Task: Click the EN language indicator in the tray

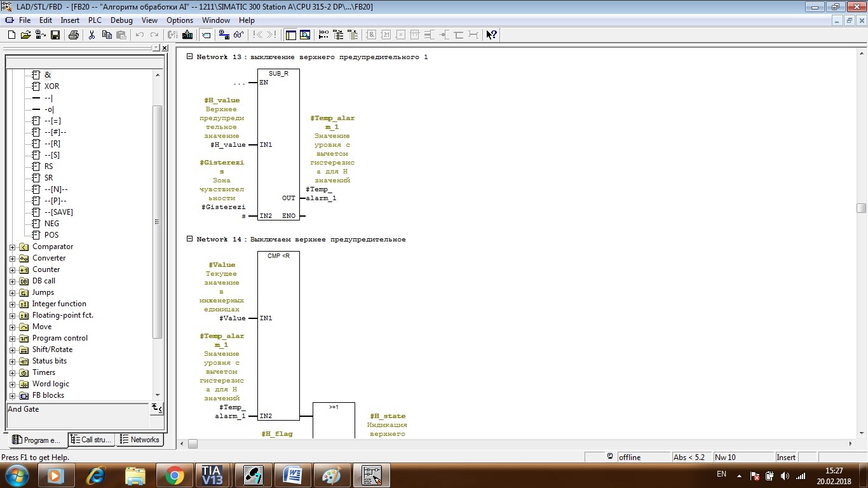Action: pyautogui.click(x=721, y=474)
